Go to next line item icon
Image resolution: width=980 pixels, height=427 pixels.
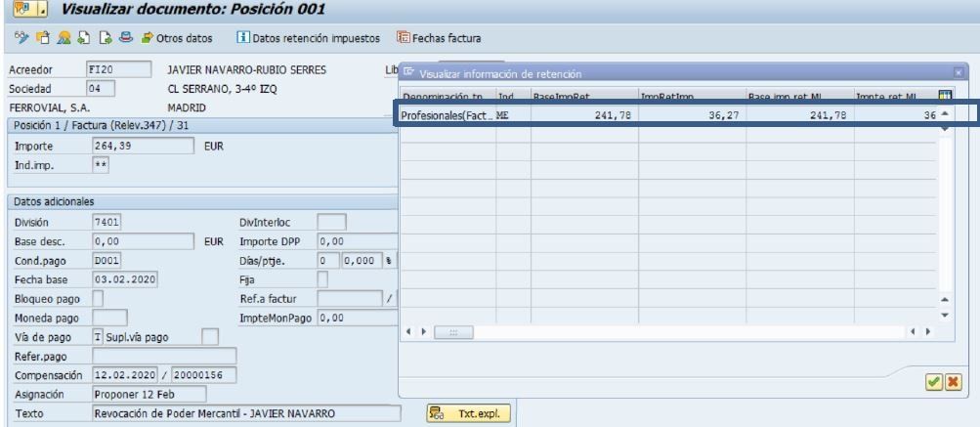pos(105,38)
